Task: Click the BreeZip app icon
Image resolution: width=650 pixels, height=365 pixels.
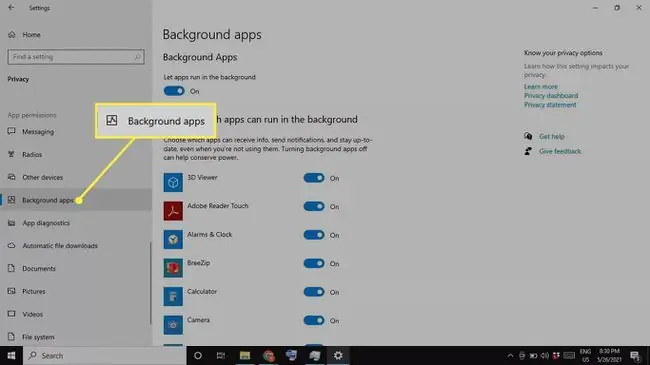Action: point(173,268)
